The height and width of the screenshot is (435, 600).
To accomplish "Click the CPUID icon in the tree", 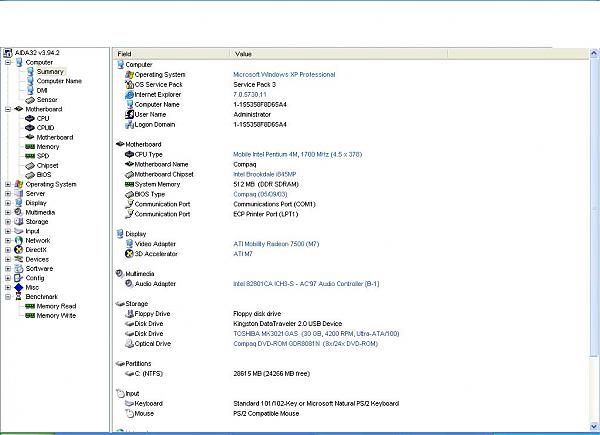I will point(30,128).
